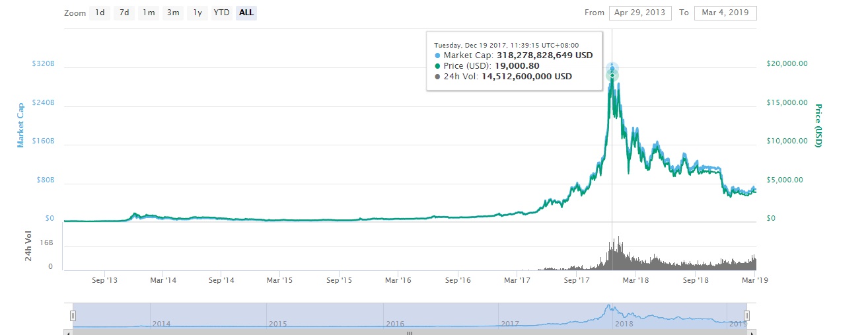
Task: Switch zoom to 1m
Action: (x=149, y=13)
